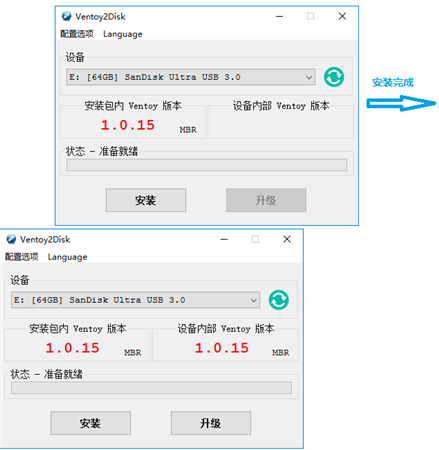Click 设备 group label in upper window
This screenshot has height=450, width=439.
click(75, 57)
